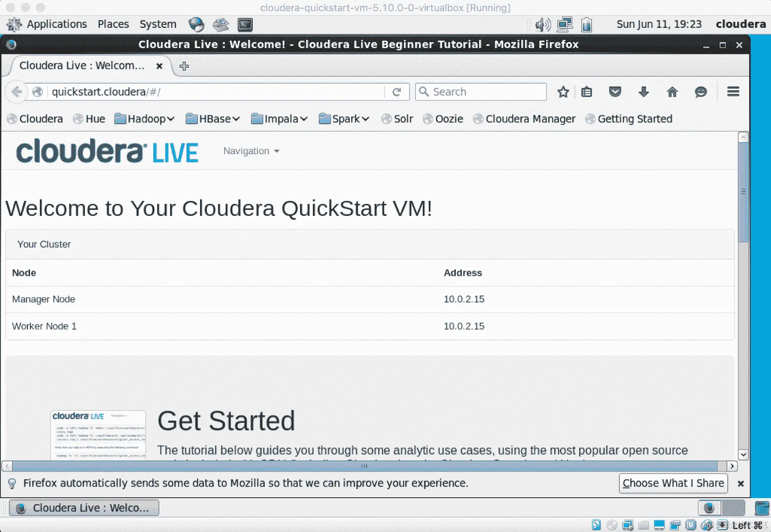Click the volume speaker icon
The height and width of the screenshot is (532, 771).
543,24
